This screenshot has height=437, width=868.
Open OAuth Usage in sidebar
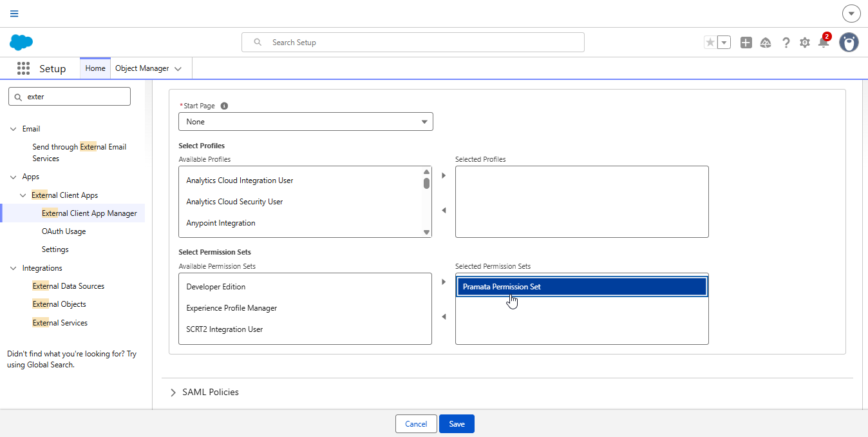pos(64,231)
